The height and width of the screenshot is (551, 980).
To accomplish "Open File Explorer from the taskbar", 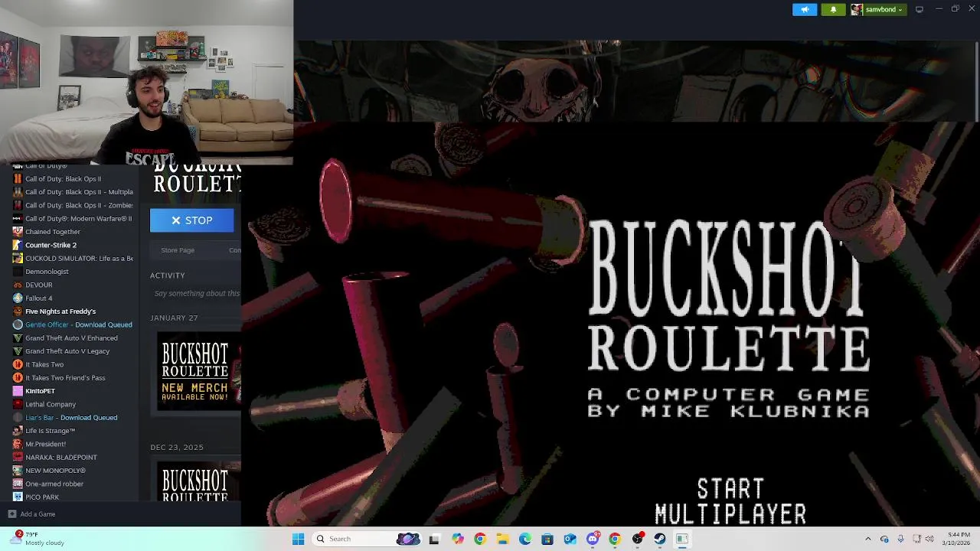I will [x=502, y=539].
